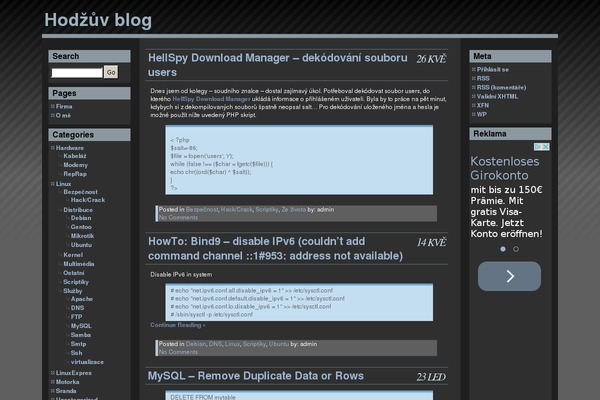Click the AdChoices icon in the ad
Image resolution: width=600 pixels, height=400 pixels.
[538, 147]
